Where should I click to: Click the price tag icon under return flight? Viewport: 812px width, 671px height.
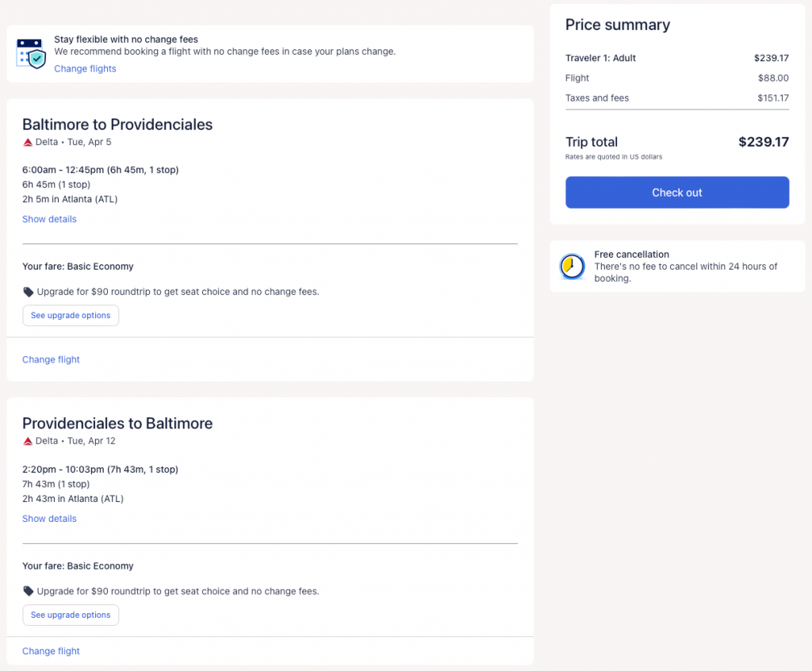click(x=29, y=591)
